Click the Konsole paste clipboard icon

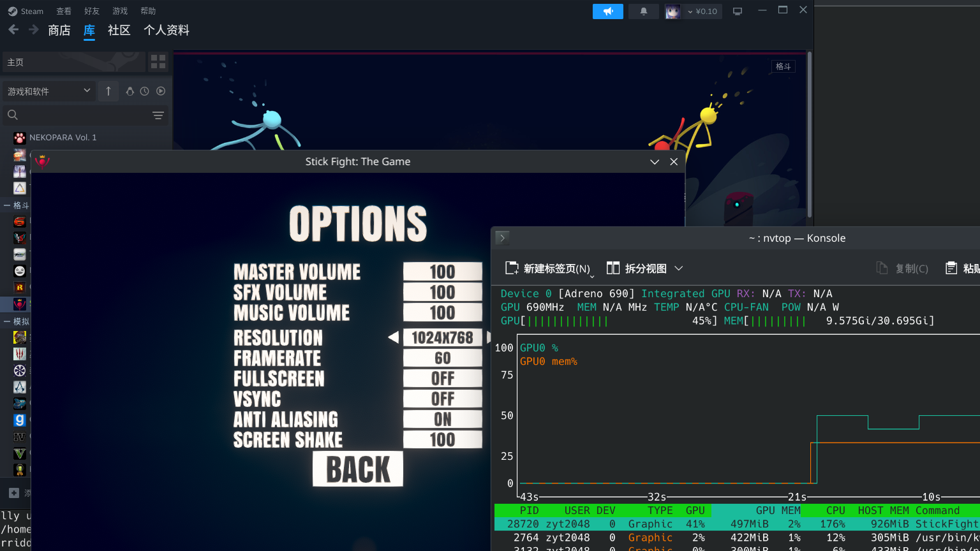point(951,268)
